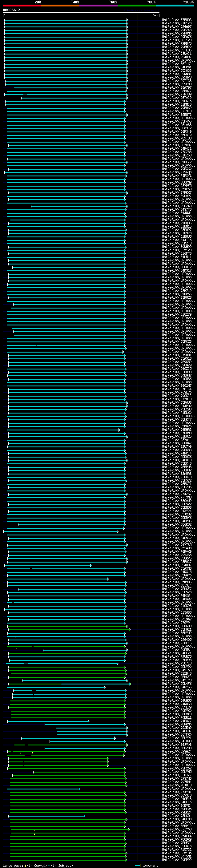Click the cyan ~100% identity legend segment
The image size is (197, 868).
coord(175,6)
